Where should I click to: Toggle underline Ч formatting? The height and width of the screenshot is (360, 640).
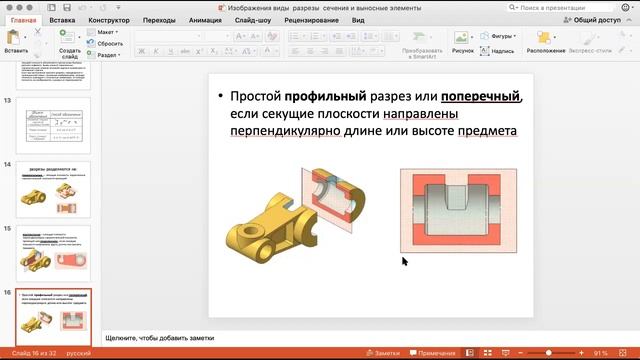pos(170,51)
